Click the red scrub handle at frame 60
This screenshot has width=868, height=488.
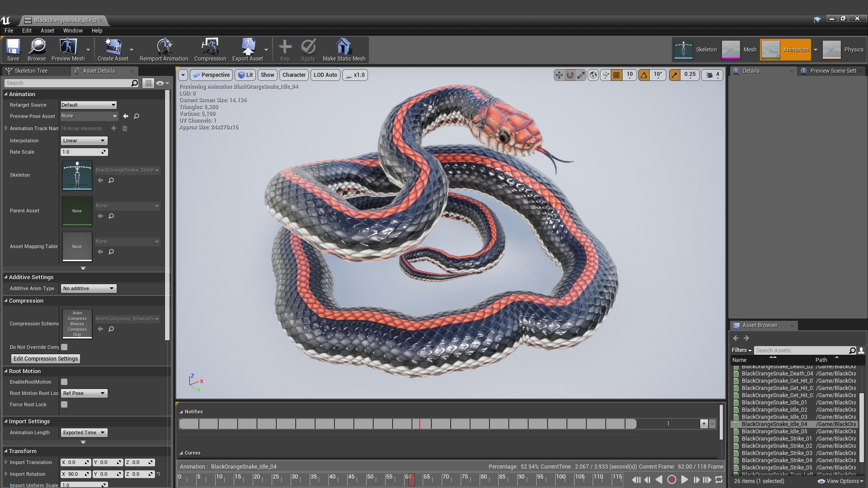coord(411,479)
